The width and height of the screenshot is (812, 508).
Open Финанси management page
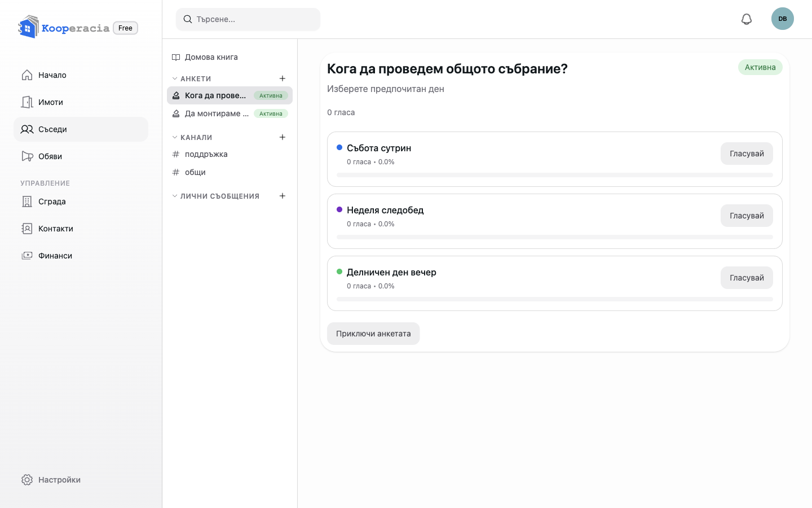(81, 256)
